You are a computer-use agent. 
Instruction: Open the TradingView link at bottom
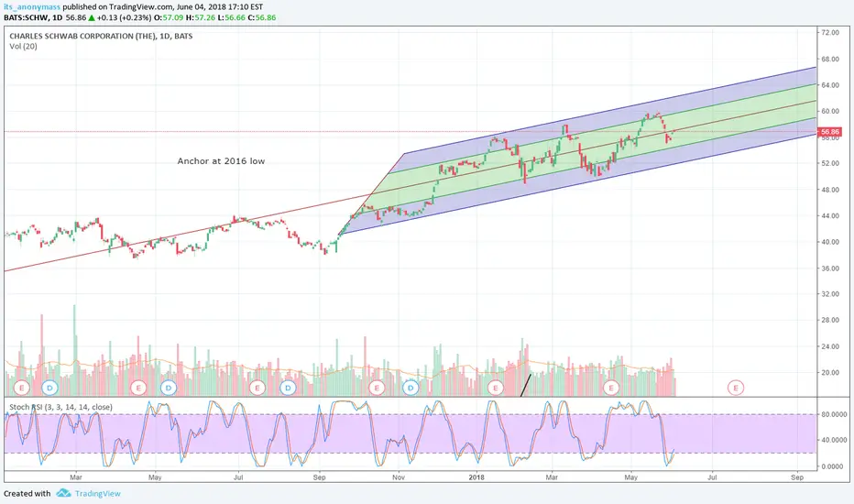[x=97, y=494]
